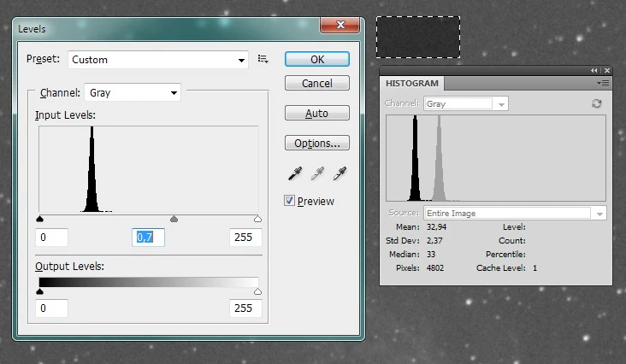Select the white point eyedropper
This screenshot has height=364, width=626.
340,173
